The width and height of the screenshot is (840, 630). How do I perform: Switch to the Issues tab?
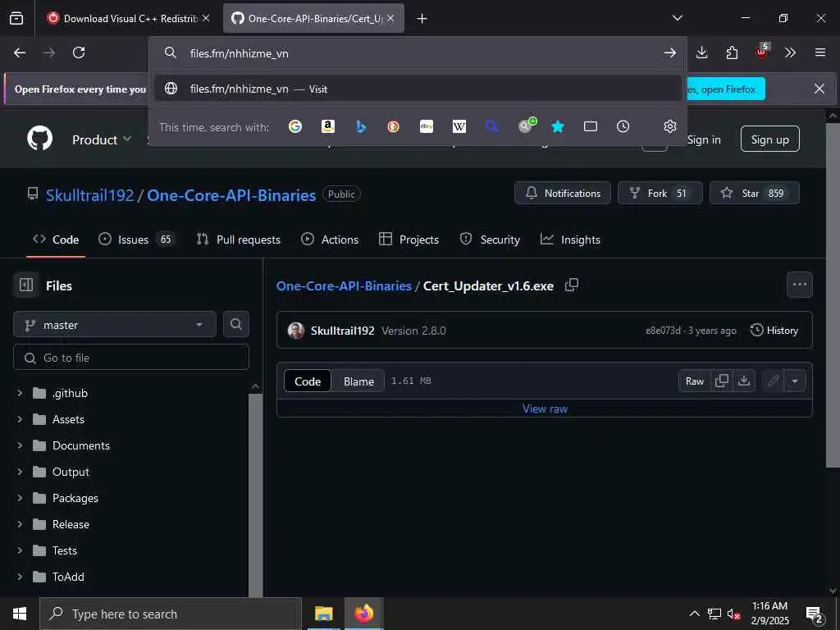tap(137, 240)
